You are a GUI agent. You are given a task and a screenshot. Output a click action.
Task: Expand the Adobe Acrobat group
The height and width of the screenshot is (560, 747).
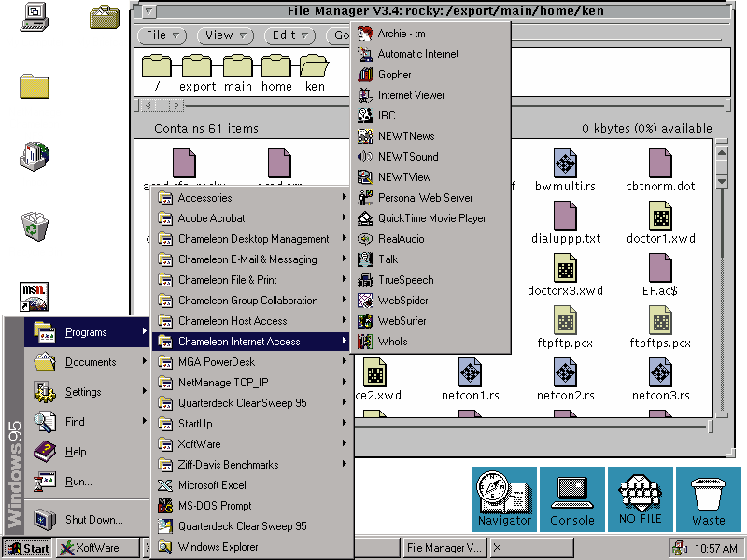point(252,218)
